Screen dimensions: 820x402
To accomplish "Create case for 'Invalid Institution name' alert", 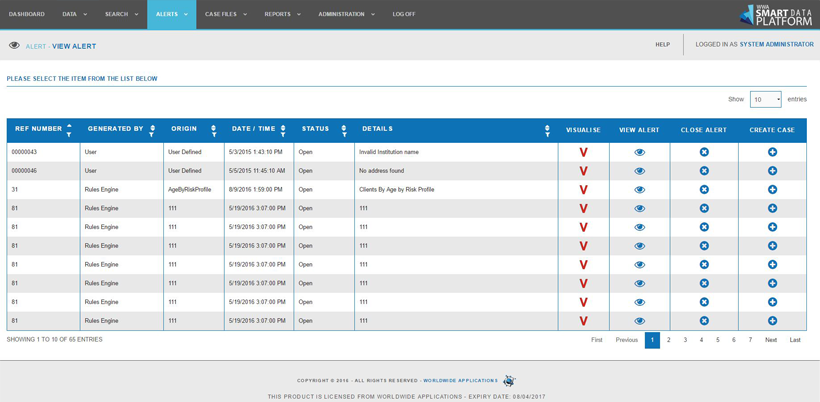I will click(772, 152).
